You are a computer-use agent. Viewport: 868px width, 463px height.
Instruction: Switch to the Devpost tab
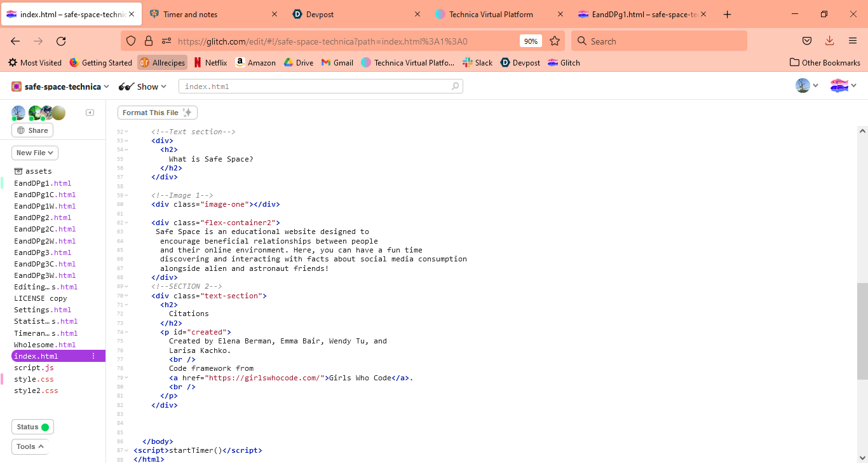358,14
